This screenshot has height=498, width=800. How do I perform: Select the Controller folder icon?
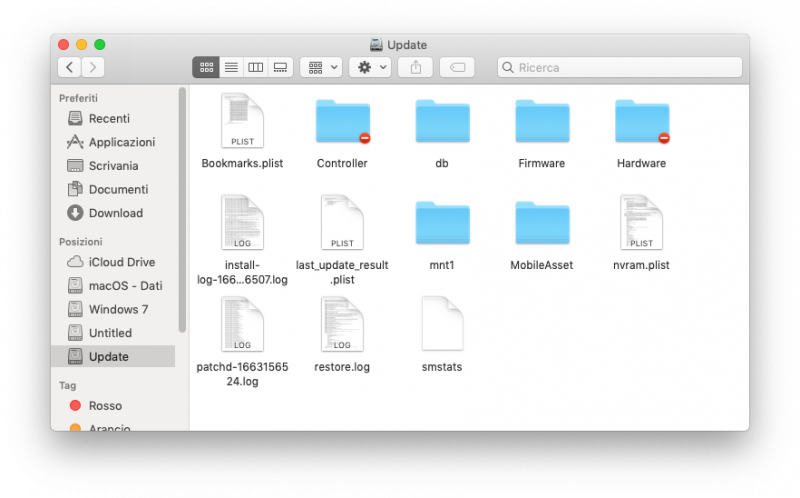[342, 121]
